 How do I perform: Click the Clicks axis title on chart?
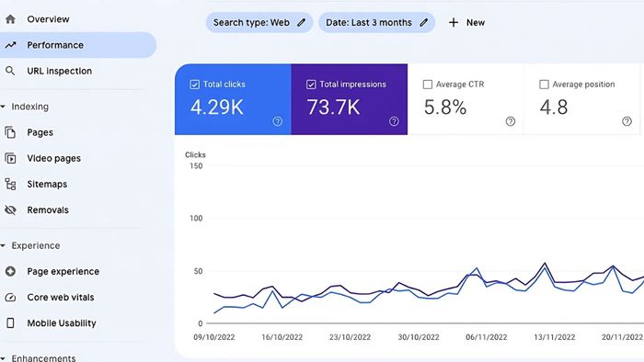[195, 155]
